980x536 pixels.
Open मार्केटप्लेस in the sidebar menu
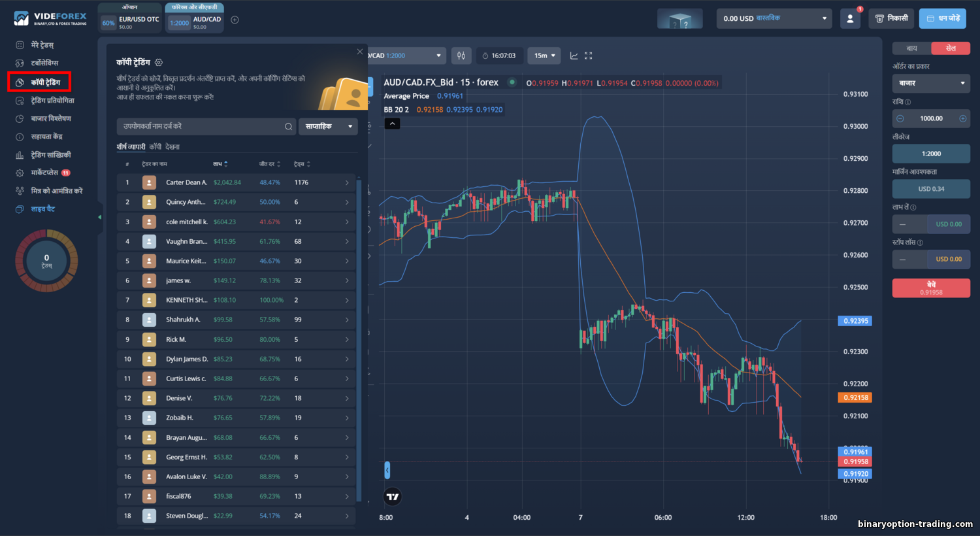pyautogui.click(x=44, y=173)
